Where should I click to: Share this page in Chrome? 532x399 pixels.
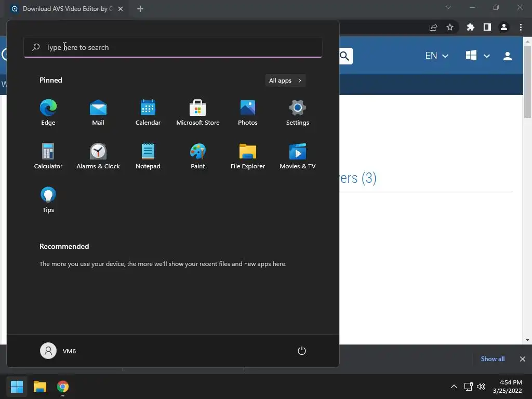pyautogui.click(x=433, y=28)
